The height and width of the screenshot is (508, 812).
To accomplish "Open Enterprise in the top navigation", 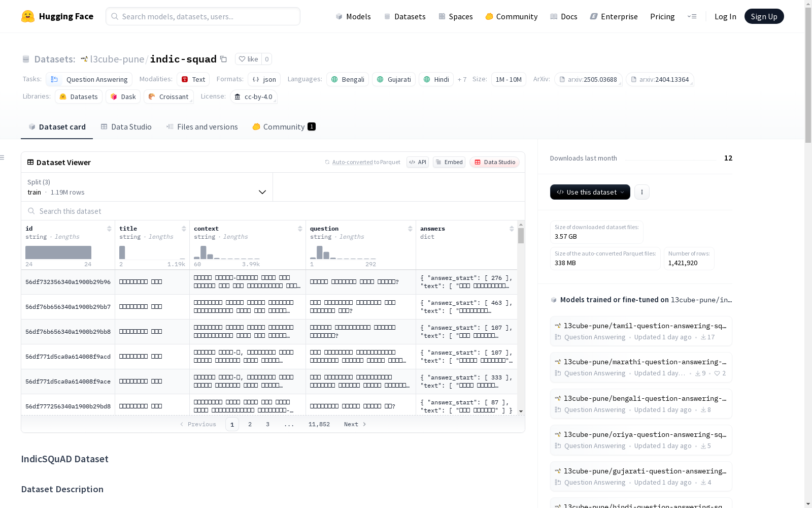I will coord(614,16).
